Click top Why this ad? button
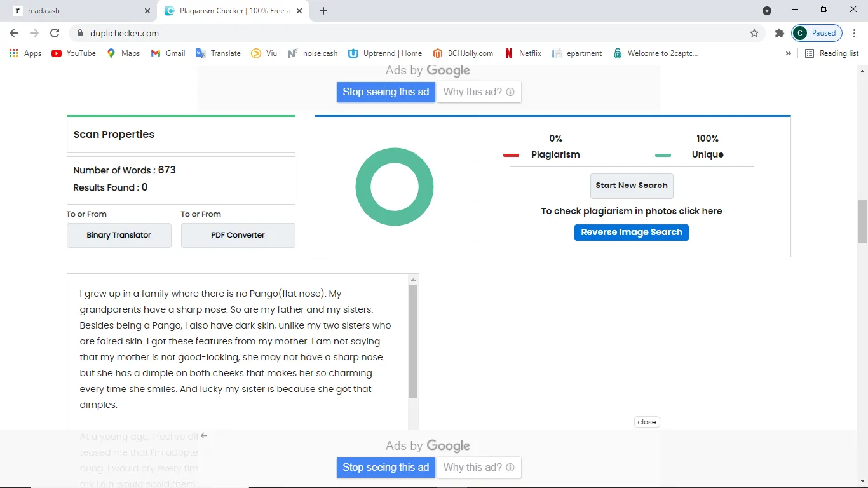868x488 pixels. (x=479, y=91)
